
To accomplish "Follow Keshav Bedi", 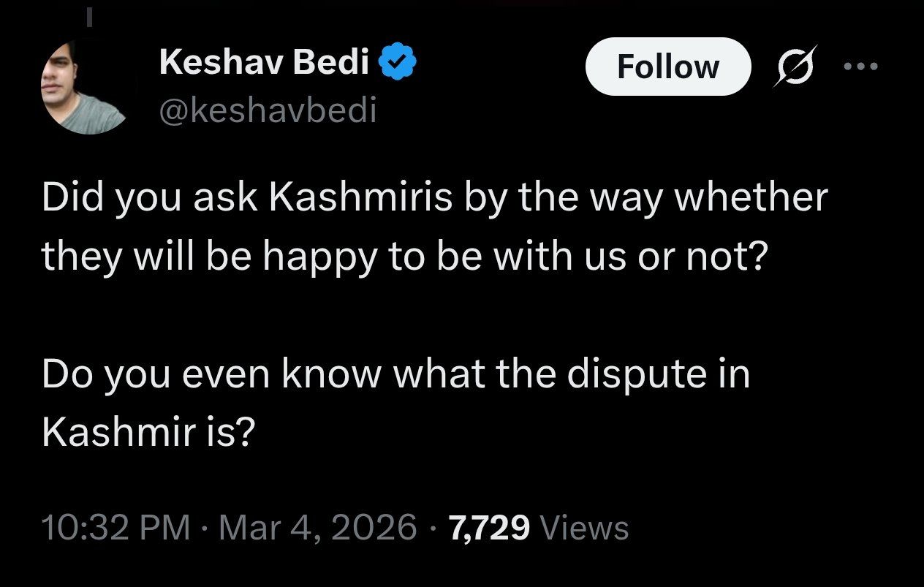I will point(667,67).
